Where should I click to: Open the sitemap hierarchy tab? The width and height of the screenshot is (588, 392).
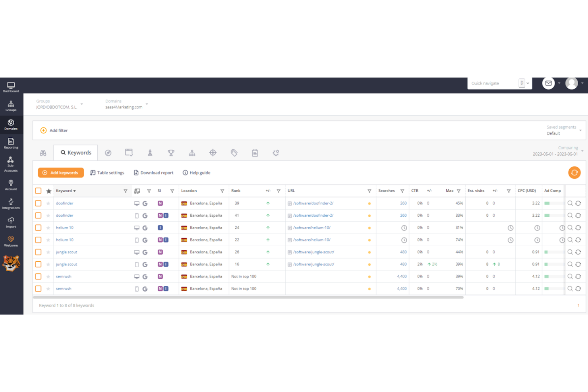(x=192, y=153)
